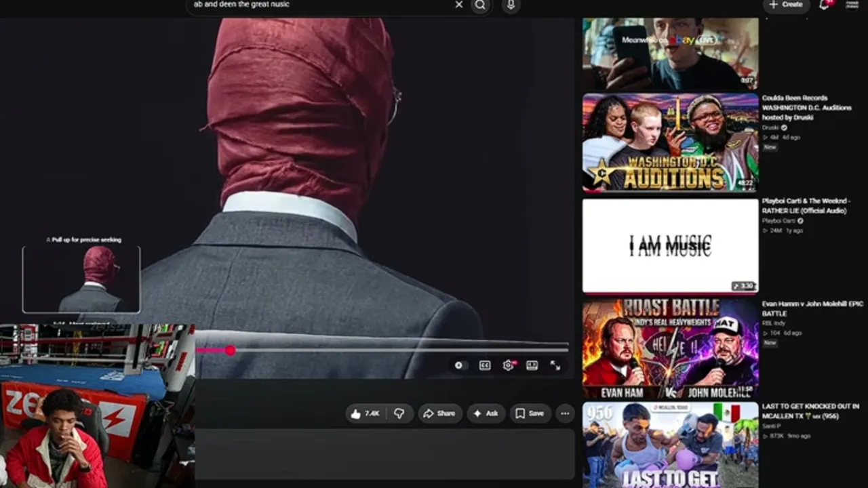Open the Coulda Been Records video title link

(806, 108)
